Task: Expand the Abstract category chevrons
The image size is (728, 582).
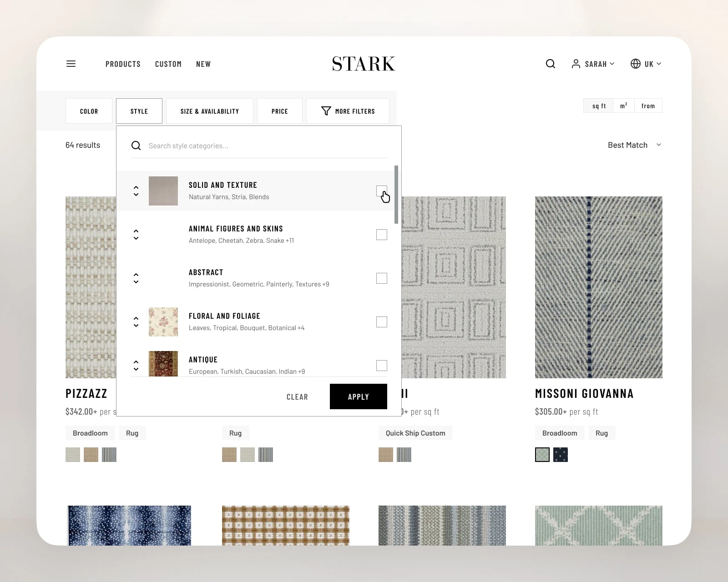Action: (136, 278)
